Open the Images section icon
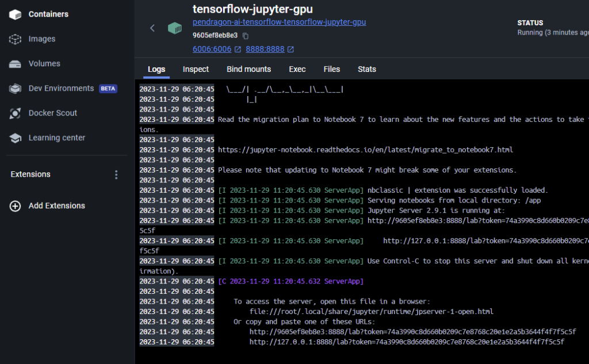 click(15, 39)
